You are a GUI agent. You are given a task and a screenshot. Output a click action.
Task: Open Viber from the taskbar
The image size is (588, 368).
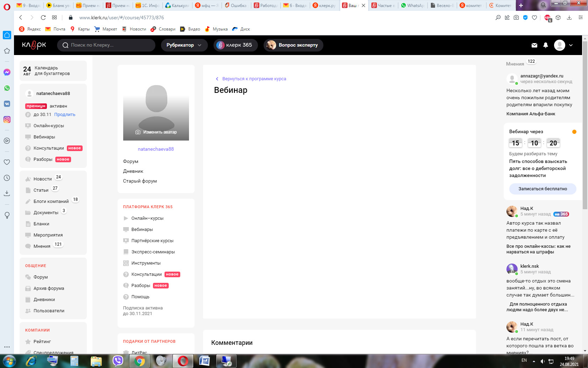(x=118, y=361)
